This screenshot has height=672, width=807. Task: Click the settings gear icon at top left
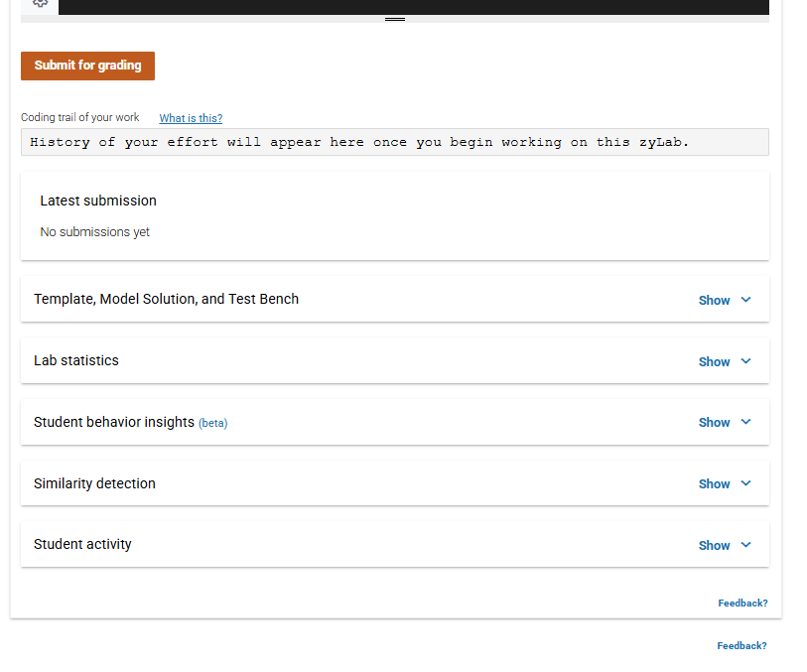pyautogui.click(x=40, y=3)
